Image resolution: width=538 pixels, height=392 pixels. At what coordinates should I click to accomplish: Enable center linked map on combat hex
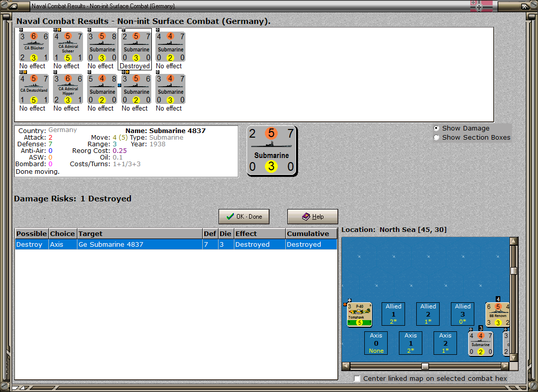tap(357, 378)
